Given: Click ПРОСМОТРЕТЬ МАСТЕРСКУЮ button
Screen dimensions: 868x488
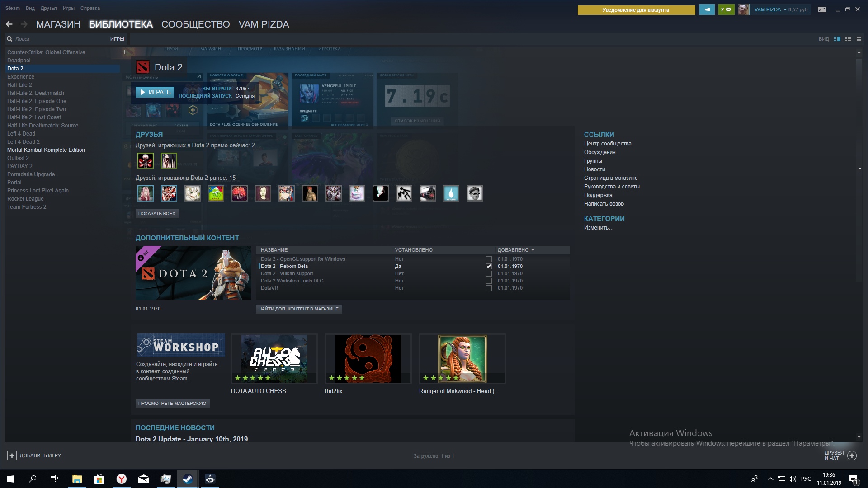Looking at the screenshot, I should point(172,404).
